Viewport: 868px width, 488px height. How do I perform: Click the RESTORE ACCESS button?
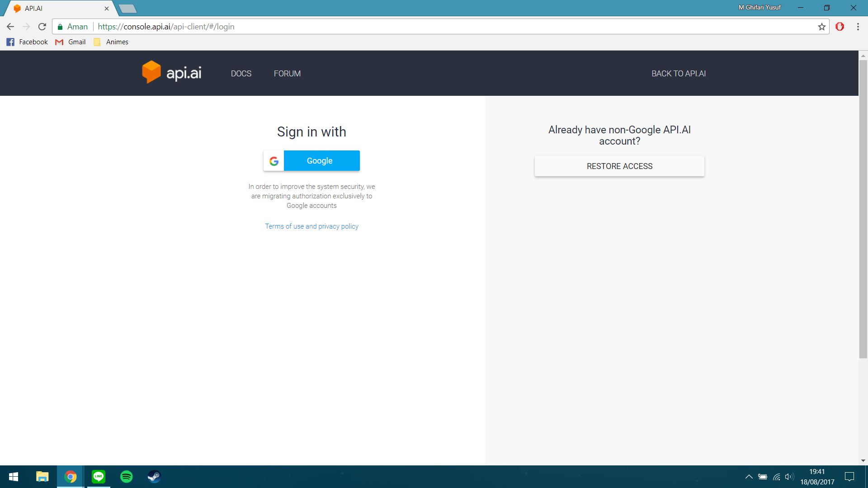click(x=619, y=166)
